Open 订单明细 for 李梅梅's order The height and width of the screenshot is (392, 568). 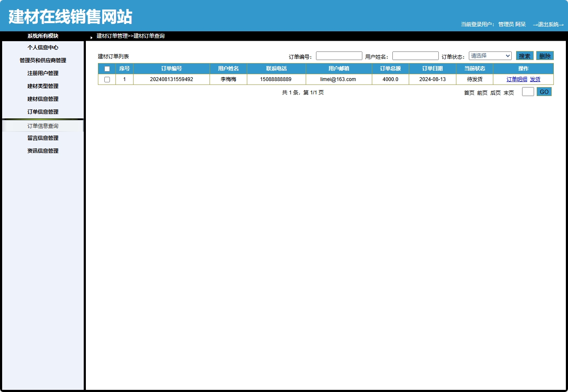[516, 79]
